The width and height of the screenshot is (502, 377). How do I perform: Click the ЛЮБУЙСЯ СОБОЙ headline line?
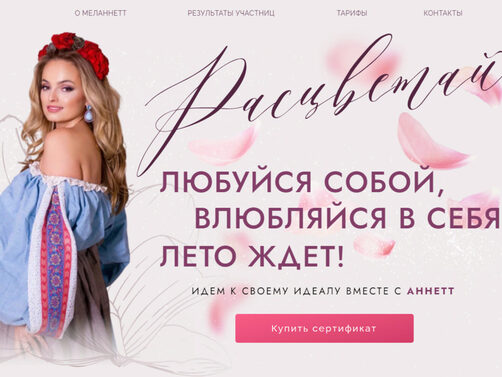[x=302, y=182]
